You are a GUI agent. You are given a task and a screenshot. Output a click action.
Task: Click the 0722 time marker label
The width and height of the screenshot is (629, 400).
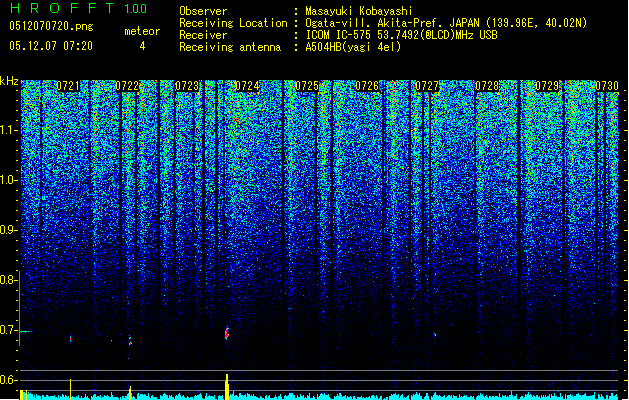click(127, 86)
